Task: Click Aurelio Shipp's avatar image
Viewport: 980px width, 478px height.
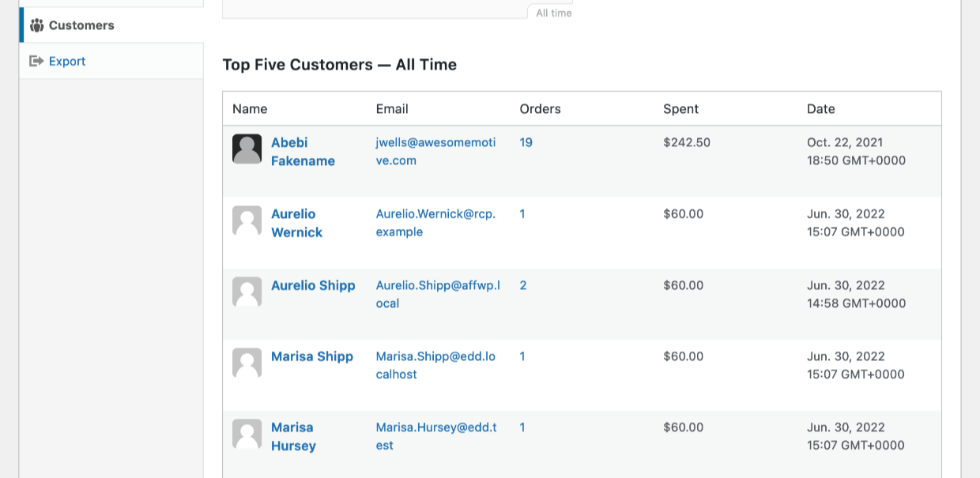Action: point(247,292)
